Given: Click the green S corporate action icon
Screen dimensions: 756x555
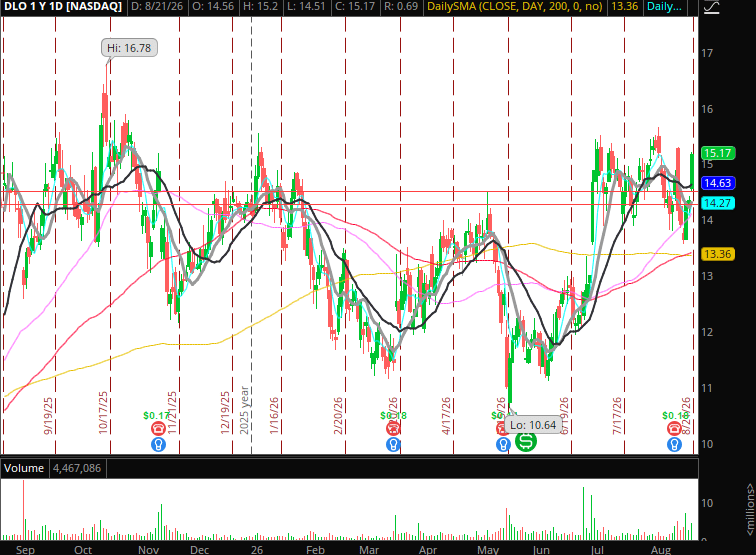Looking at the screenshot, I should (x=526, y=441).
